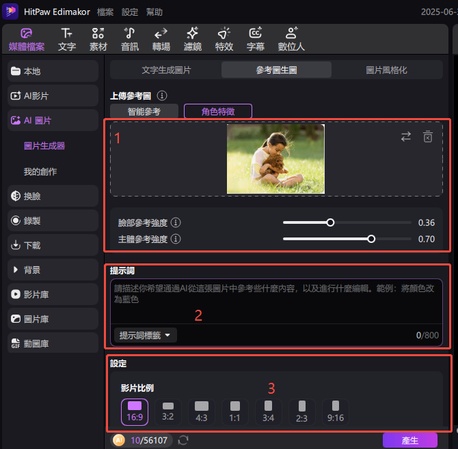Viewport: 458px width, 449px height.
Task: Choose the 1:1 aspect ratio
Action: pos(235,412)
